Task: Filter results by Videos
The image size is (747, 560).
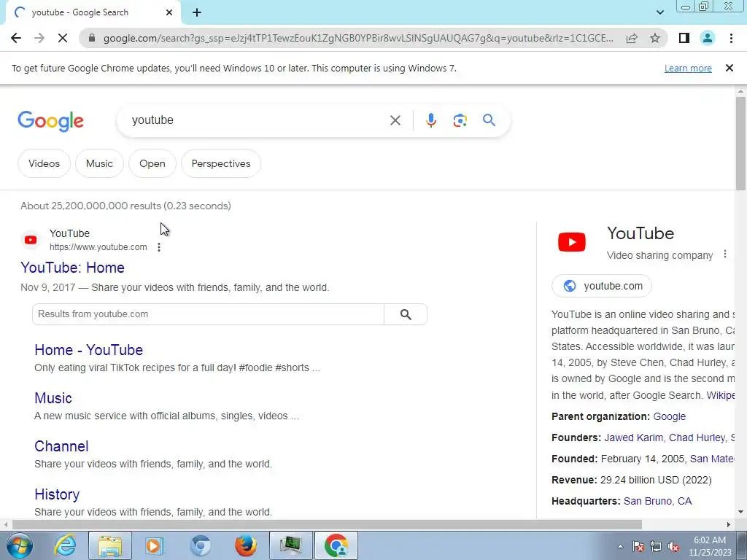Action: click(x=44, y=163)
